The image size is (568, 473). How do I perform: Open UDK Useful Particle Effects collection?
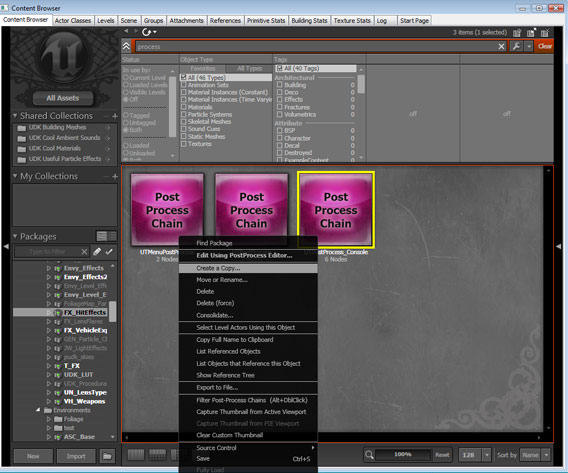click(x=64, y=159)
